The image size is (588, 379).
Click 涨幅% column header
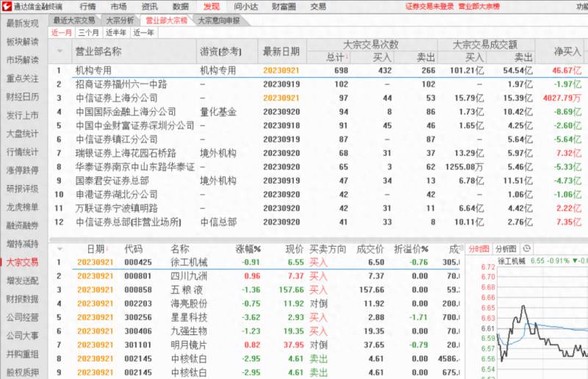point(248,249)
